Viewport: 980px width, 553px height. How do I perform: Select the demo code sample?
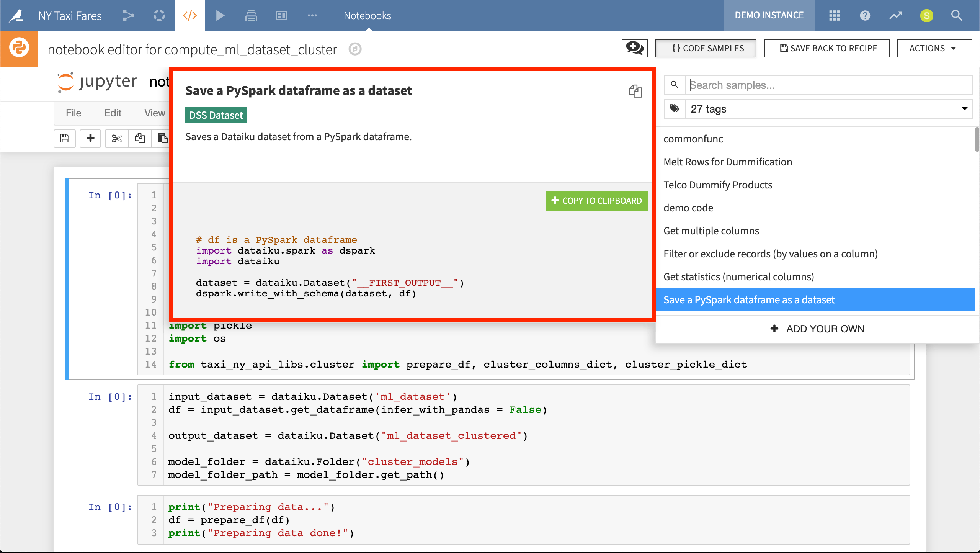815,208
